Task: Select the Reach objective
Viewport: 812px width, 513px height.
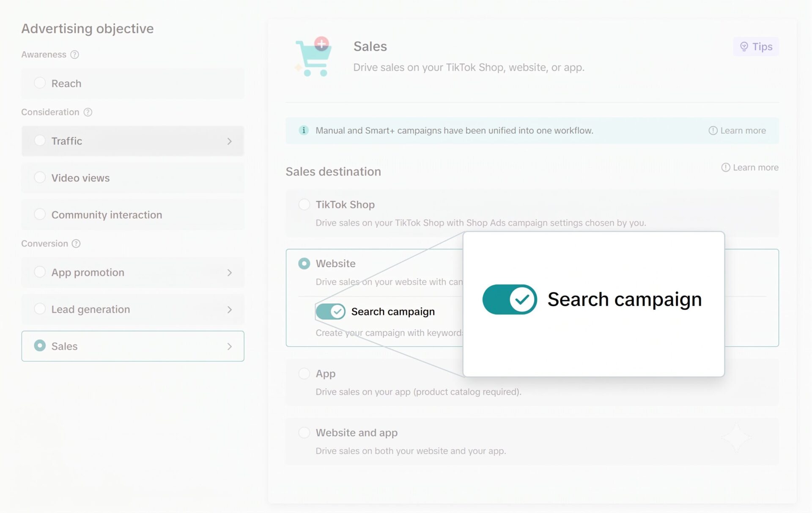Action: [133, 83]
